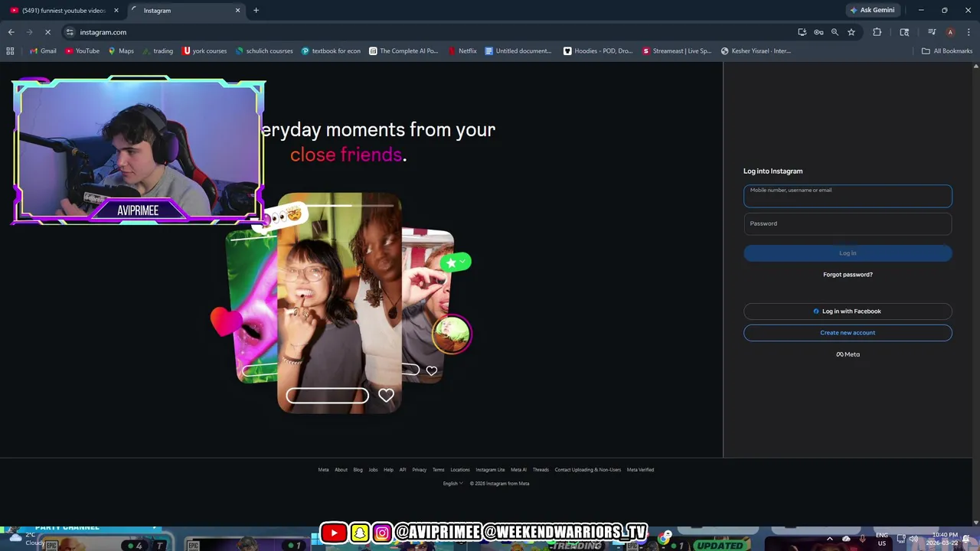Click the Ask Gemini button
The height and width of the screenshot is (551, 980).
click(x=871, y=10)
